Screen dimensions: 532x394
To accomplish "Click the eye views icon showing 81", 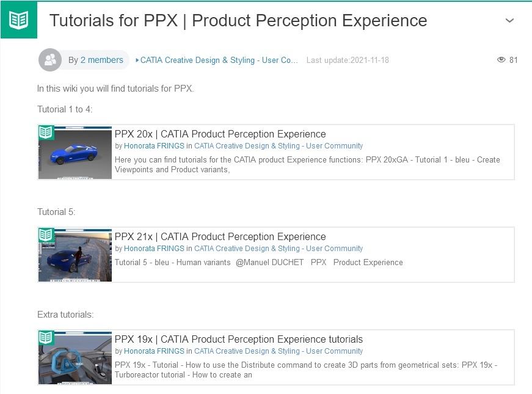I will [501, 60].
